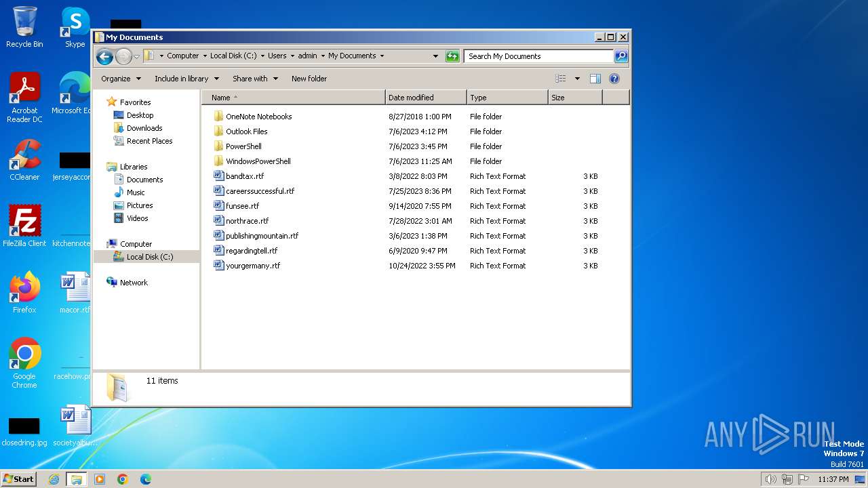Screen dimensions: 868x488
Task: Expand the address bar history dropdown
Action: coord(435,56)
